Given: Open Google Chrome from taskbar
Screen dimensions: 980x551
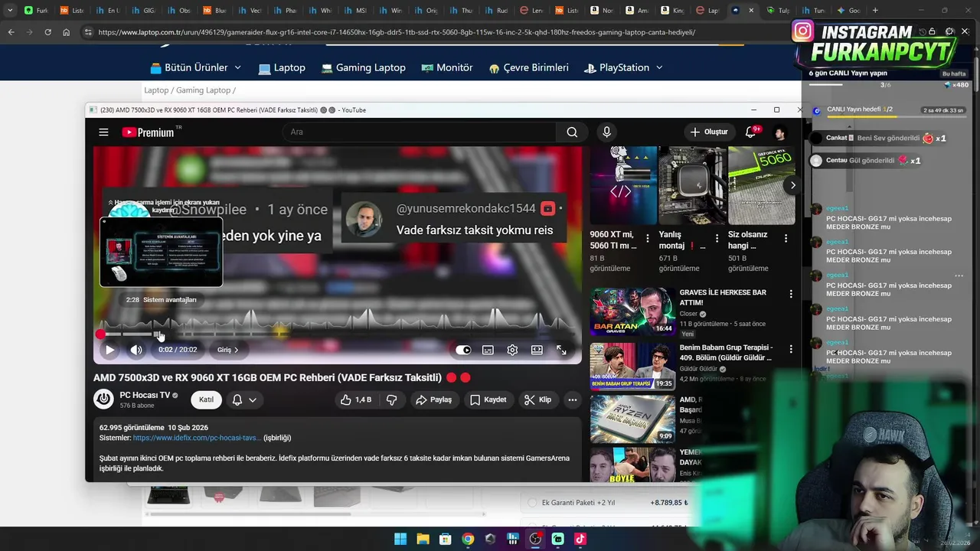Looking at the screenshot, I should click(468, 539).
